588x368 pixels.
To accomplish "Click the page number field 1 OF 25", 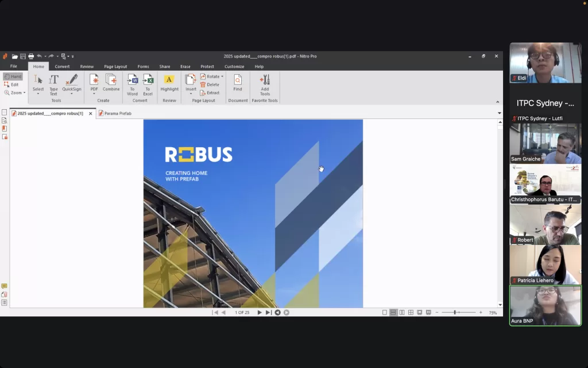I will click(x=242, y=312).
